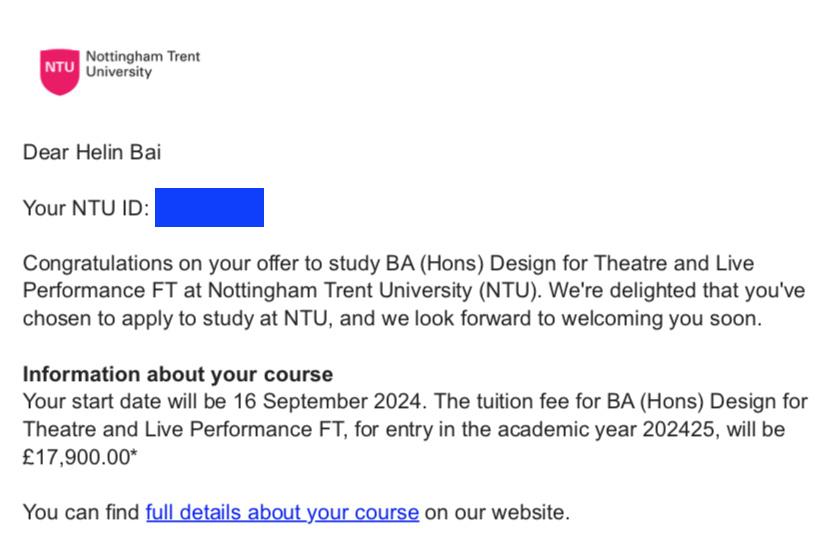Click the asterisk after the tuition fee
The height and width of the screenshot is (540, 827).
point(134,456)
